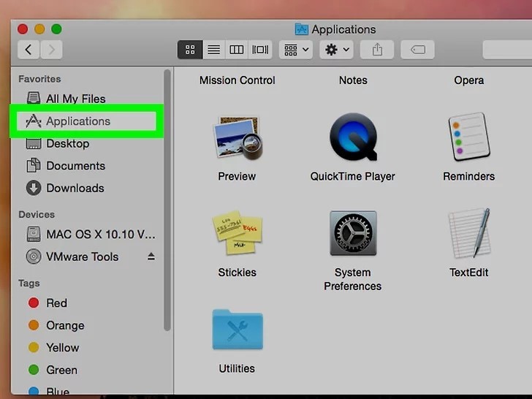Click the hard disk icon under Devices
This screenshot has height=399, width=532.
(x=34, y=234)
